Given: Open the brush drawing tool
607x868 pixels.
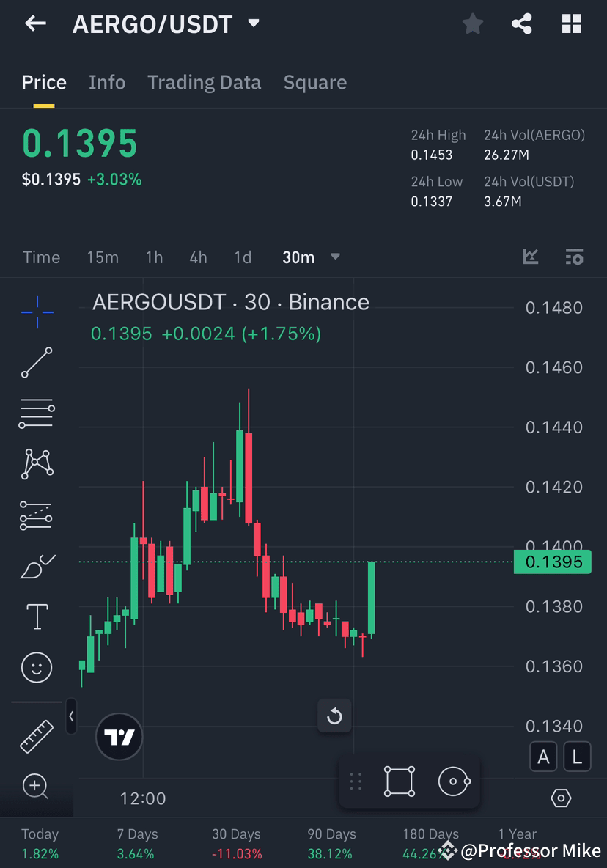Looking at the screenshot, I should click(x=36, y=566).
